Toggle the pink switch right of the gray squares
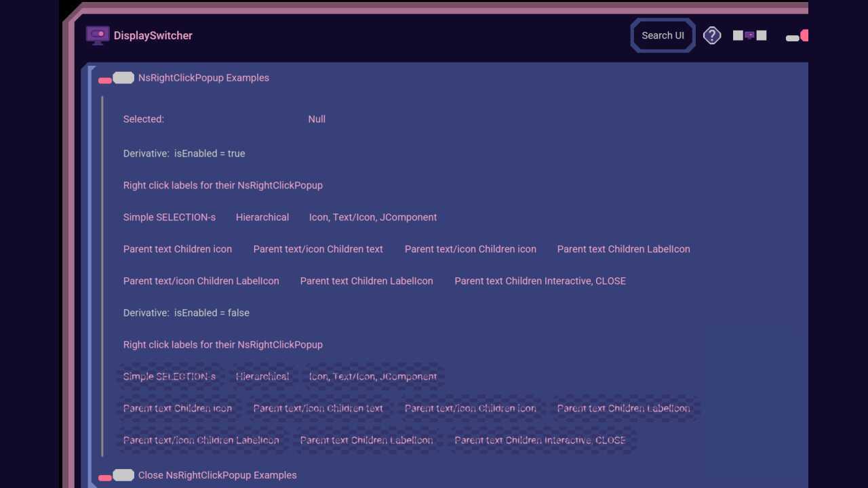Image resolution: width=868 pixels, height=488 pixels. click(x=797, y=36)
